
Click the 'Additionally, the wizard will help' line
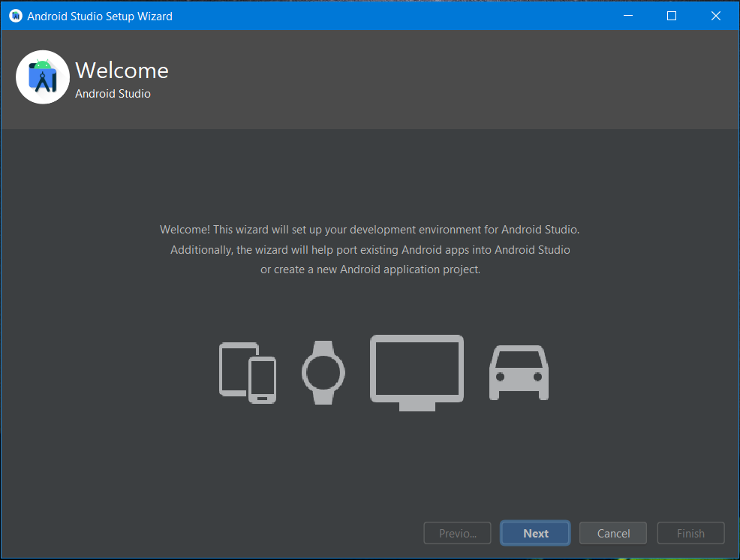click(x=369, y=249)
